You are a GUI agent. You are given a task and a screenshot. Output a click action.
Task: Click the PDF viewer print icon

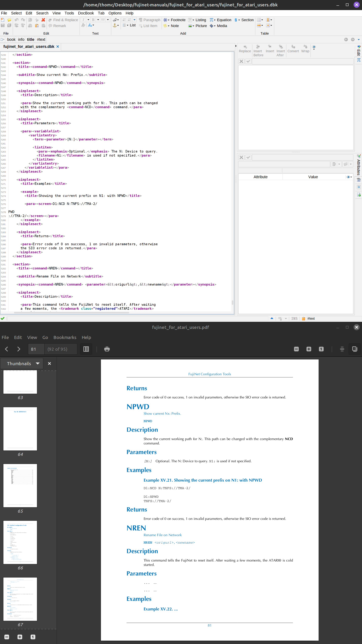(x=107, y=349)
